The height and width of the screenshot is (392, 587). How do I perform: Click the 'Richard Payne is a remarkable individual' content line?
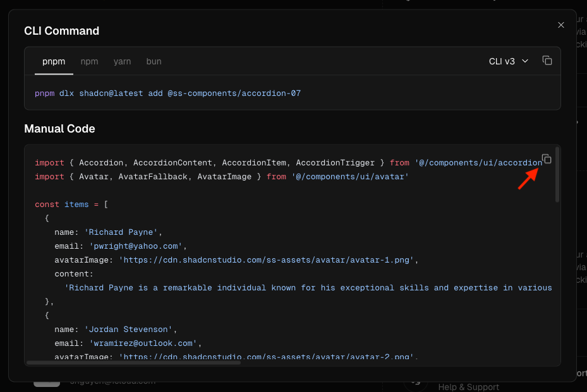click(308, 288)
